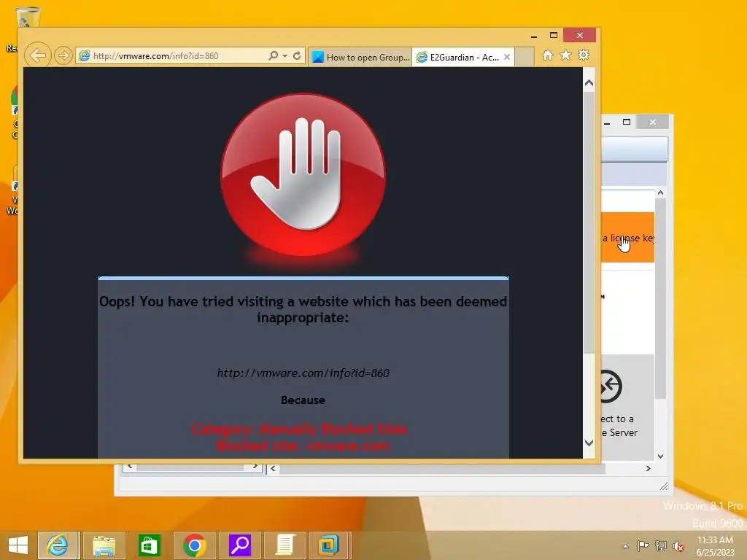This screenshot has width=747, height=560.
Task: Select the 'E2Guardian - Ac...' tab
Action: click(457, 57)
